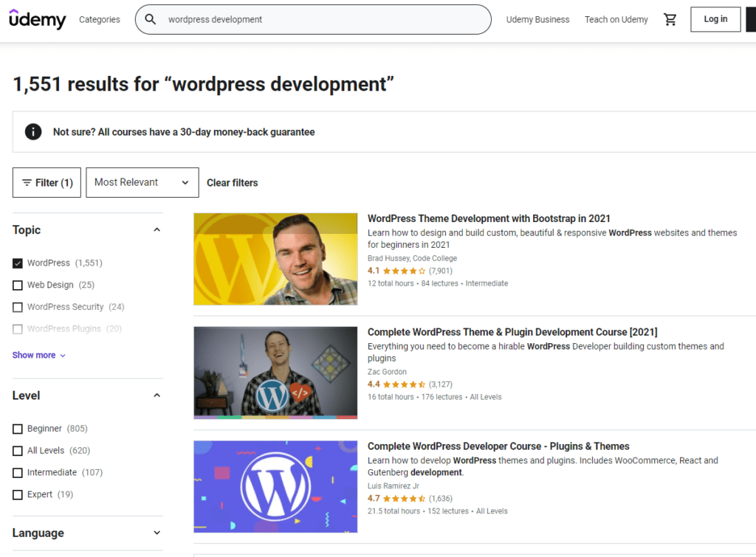Enable the All Levels filter
Image resolution: width=756 pixels, height=557 pixels.
[x=16, y=450]
